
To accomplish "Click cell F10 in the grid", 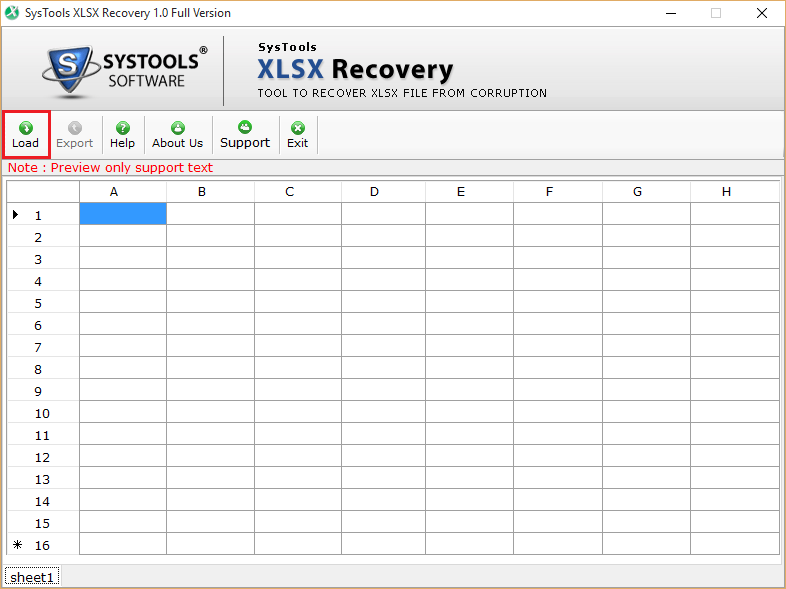I will [x=558, y=413].
